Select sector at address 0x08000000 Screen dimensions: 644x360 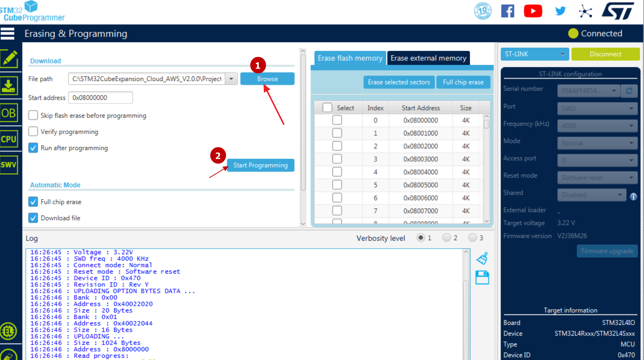click(x=337, y=120)
